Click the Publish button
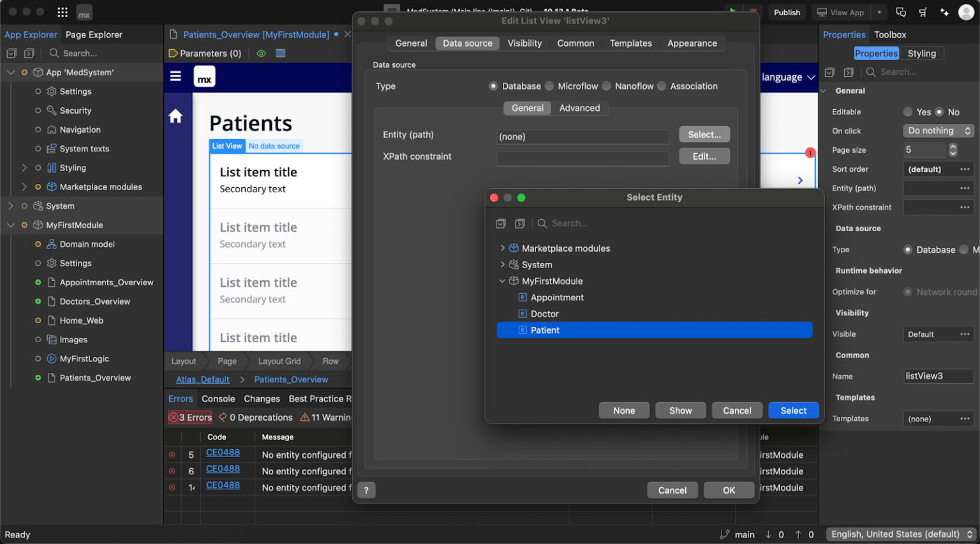Viewport: 980px width, 544px height. (787, 12)
